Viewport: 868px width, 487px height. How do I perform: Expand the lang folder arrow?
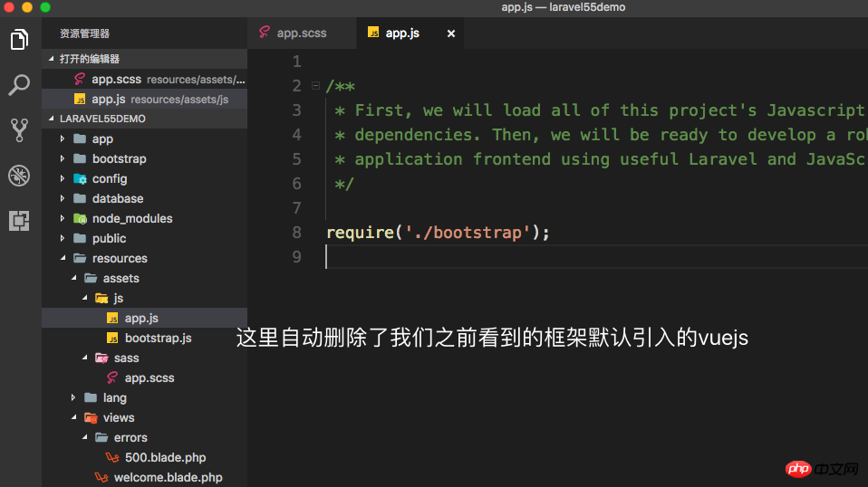click(x=73, y=397)
